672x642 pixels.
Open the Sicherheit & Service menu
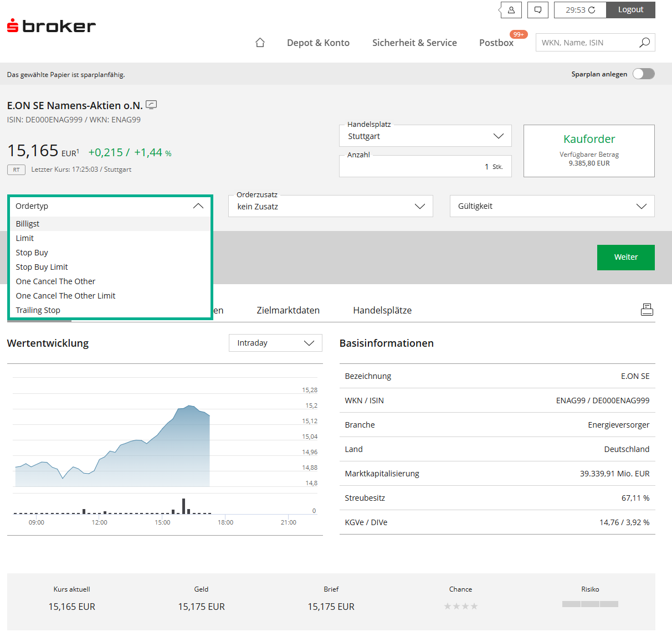[414, 43]
